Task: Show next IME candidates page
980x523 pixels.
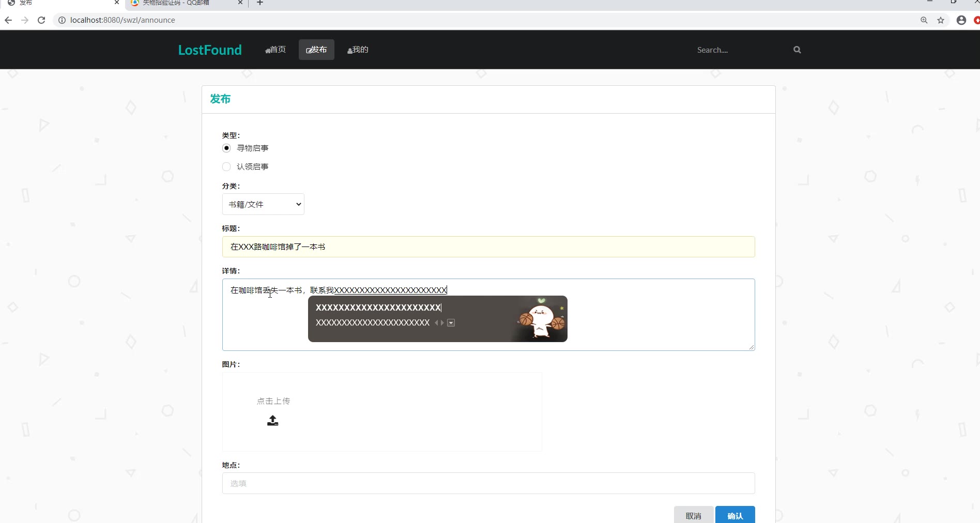Action: (442, 323)
